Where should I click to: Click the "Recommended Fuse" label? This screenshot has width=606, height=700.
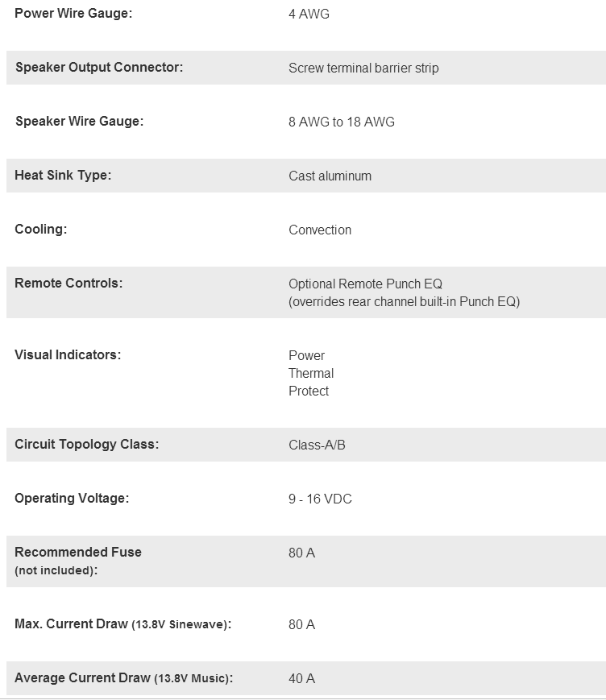pos(78,553)
